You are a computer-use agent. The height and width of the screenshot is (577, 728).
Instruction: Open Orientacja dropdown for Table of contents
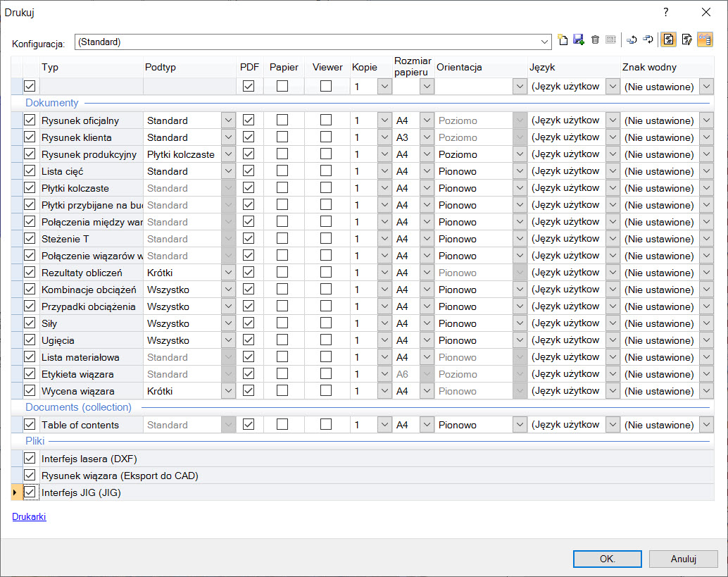pyautogui.click(x=520, y=425)
